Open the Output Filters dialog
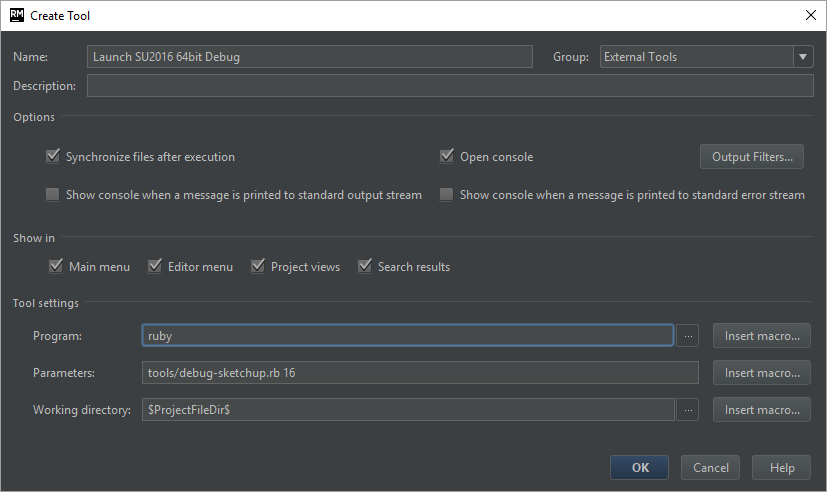 (751, 157)
